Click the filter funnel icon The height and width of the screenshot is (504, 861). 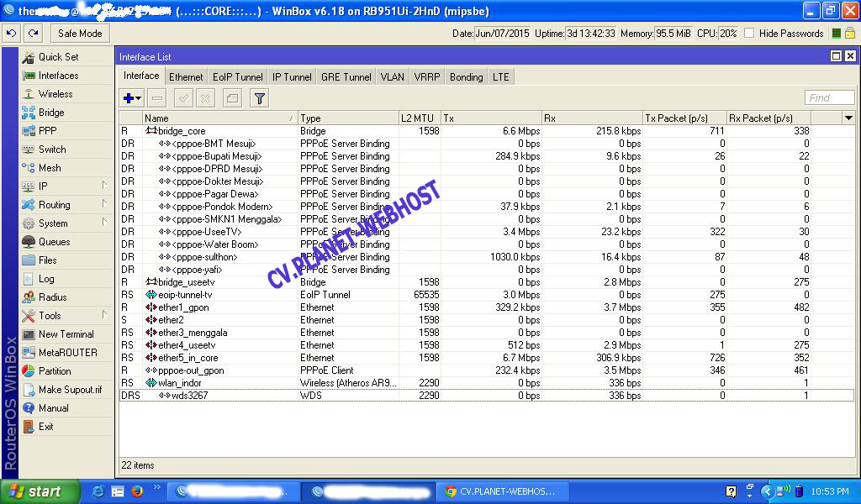point(260,98)
